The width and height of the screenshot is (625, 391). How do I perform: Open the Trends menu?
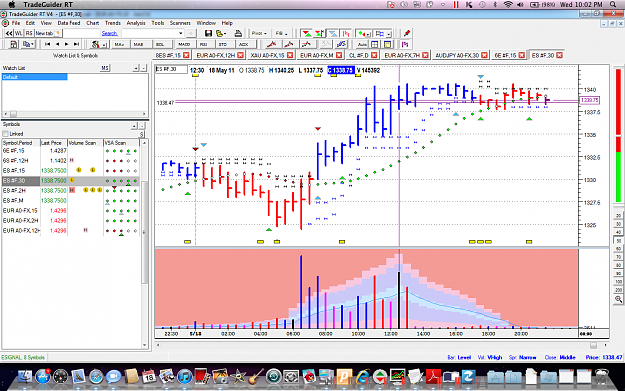pos(113,23)
